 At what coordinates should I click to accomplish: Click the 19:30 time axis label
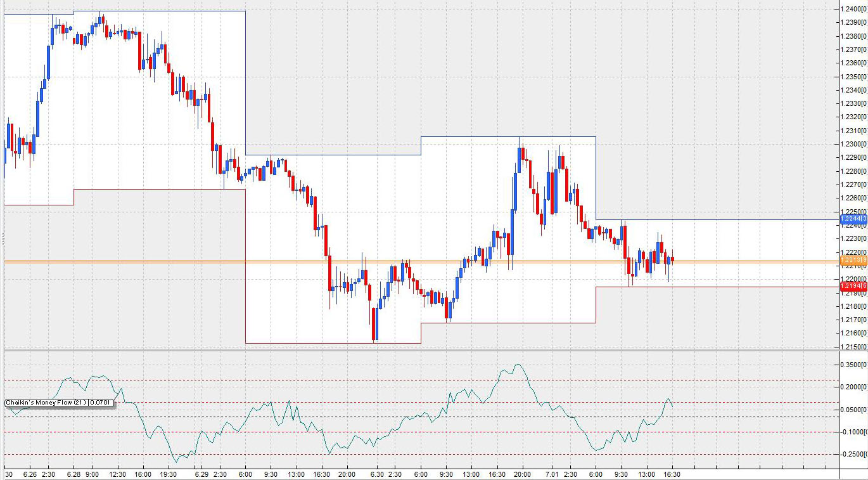(168, 474)
